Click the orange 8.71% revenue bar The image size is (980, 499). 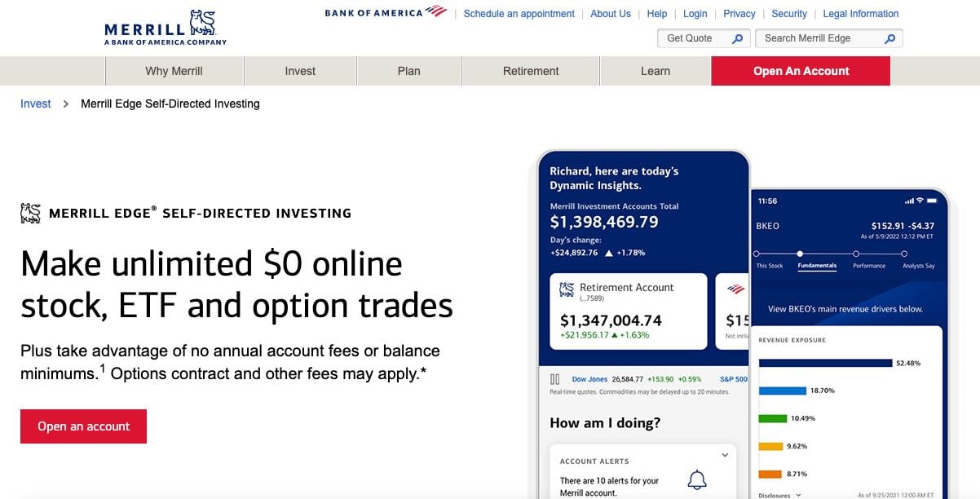pyautogui.click(x=770, y=474)
